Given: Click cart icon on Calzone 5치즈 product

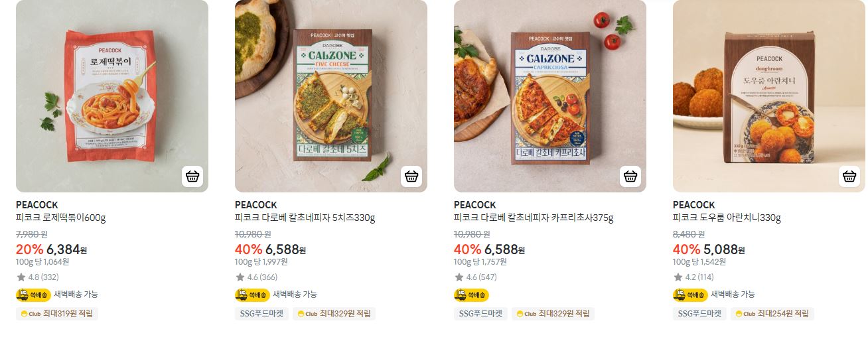Looking at the screenshot, I should tap(411, 176).
